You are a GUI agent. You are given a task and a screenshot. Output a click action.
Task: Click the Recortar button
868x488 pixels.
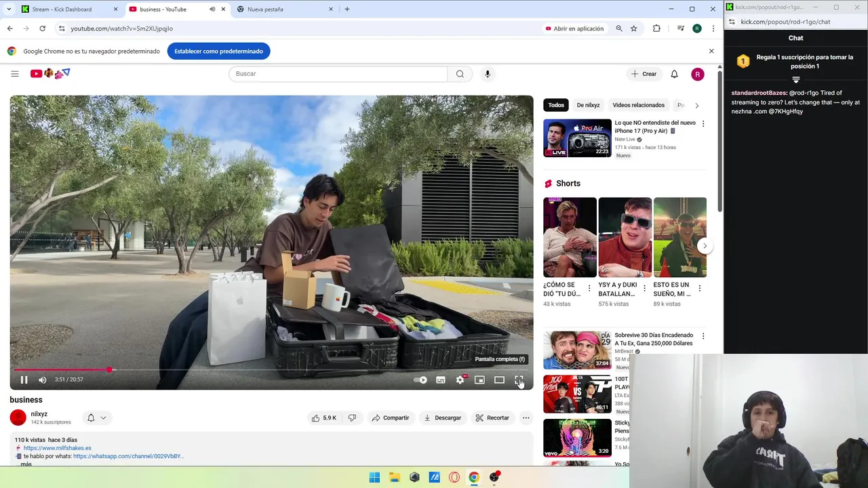tap(492, 418)
